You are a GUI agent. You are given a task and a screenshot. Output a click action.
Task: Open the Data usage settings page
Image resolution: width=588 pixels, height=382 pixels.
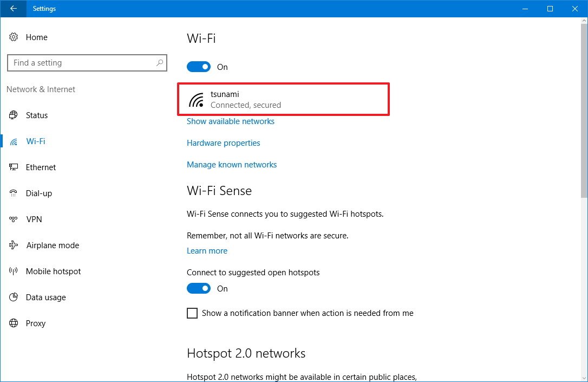pos(45,297)
